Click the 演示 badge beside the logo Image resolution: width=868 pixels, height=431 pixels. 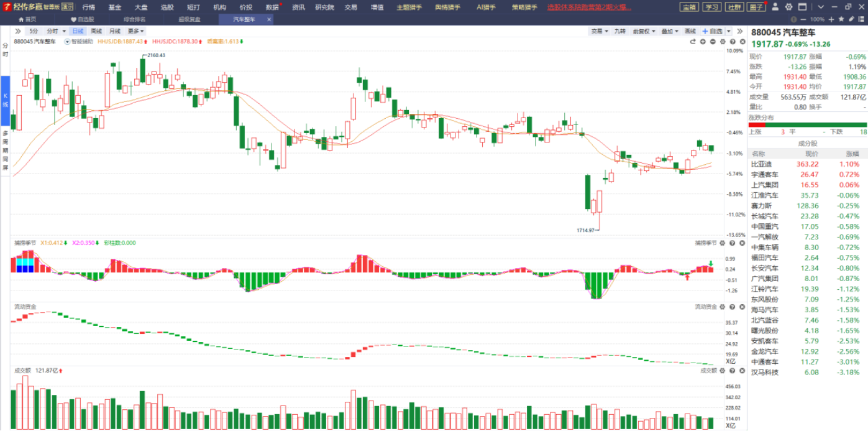[x=68, y=7]
